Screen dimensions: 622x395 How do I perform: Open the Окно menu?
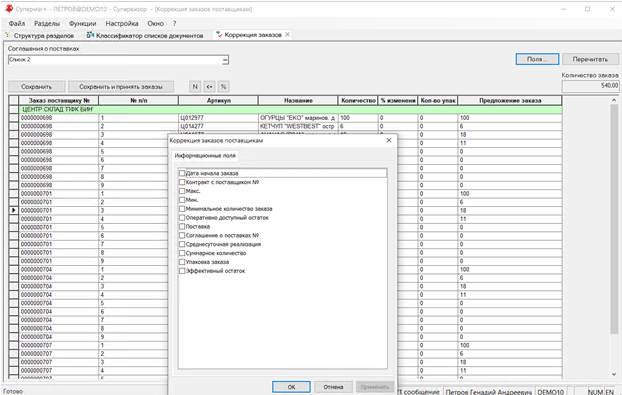click(156, 23)
